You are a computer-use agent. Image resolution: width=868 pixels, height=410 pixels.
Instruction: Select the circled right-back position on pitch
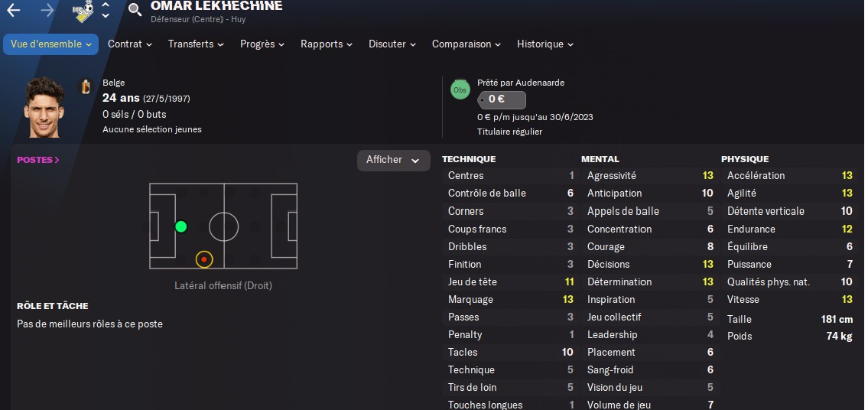click(204, 259)
